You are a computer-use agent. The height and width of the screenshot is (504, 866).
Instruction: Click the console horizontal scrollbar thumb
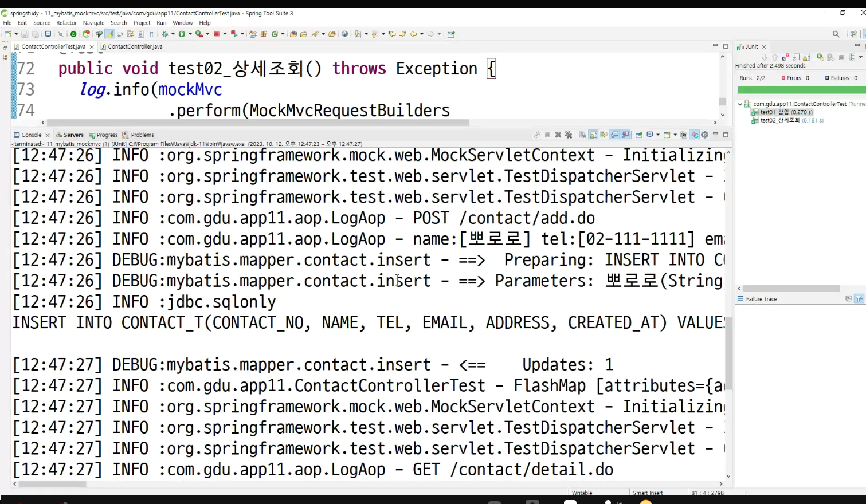(x=52, y=484)
